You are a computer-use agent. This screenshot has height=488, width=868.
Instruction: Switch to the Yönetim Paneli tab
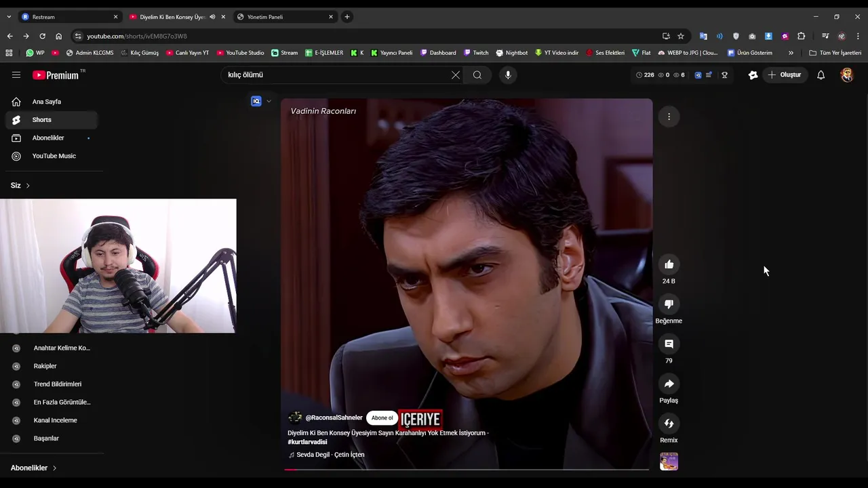click(x=285, y=17)
